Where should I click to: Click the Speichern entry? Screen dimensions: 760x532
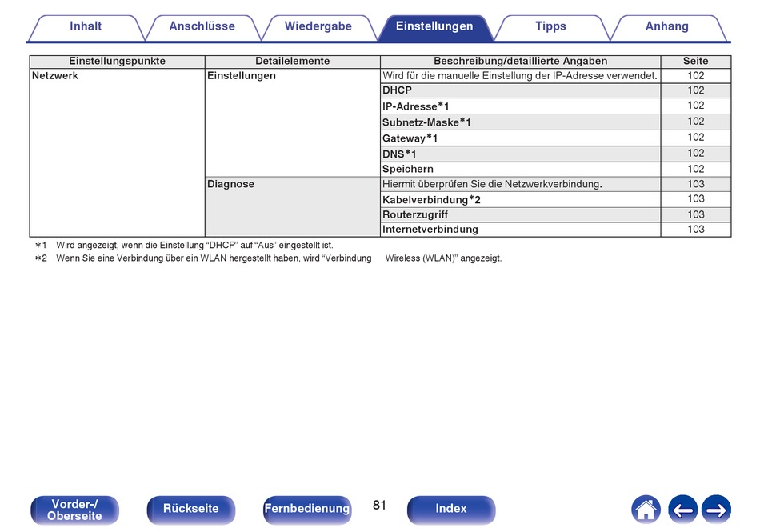408,169
